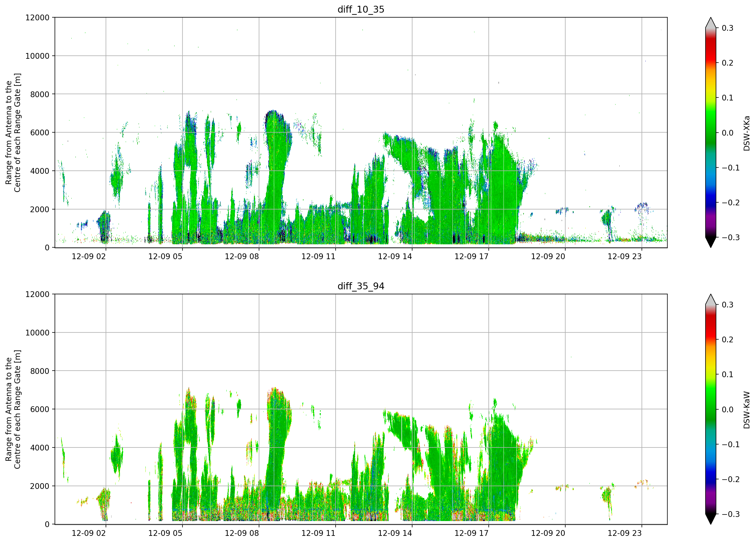The width and height of the screenshot is (756, 543).
Task: Click the diff_35_94 plot title
Action: [x=361, y=286]
